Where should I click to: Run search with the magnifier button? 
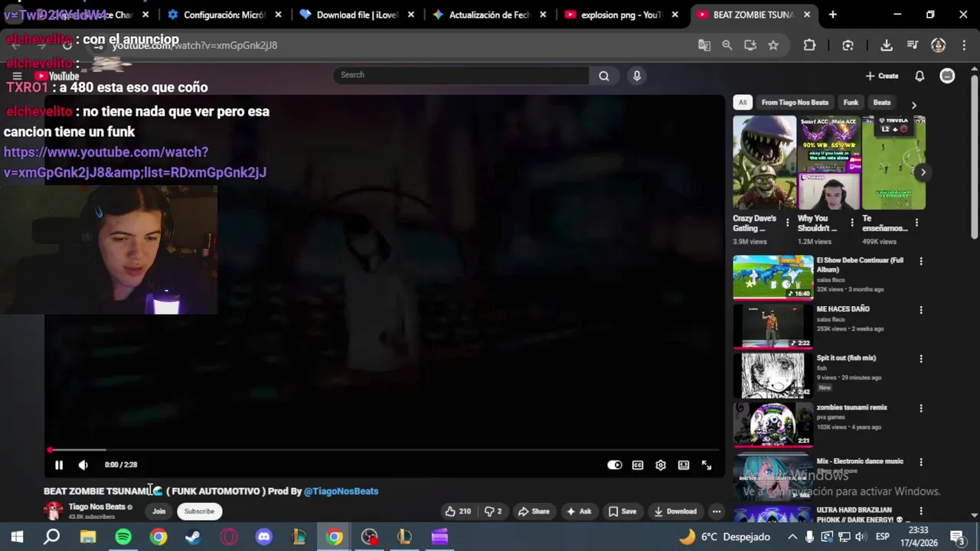604,75
